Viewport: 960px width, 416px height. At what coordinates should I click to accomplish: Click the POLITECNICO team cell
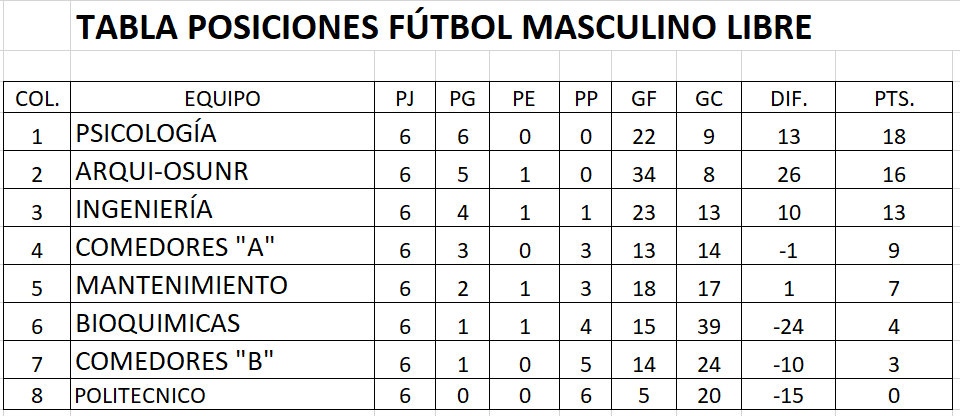(222, 395)
